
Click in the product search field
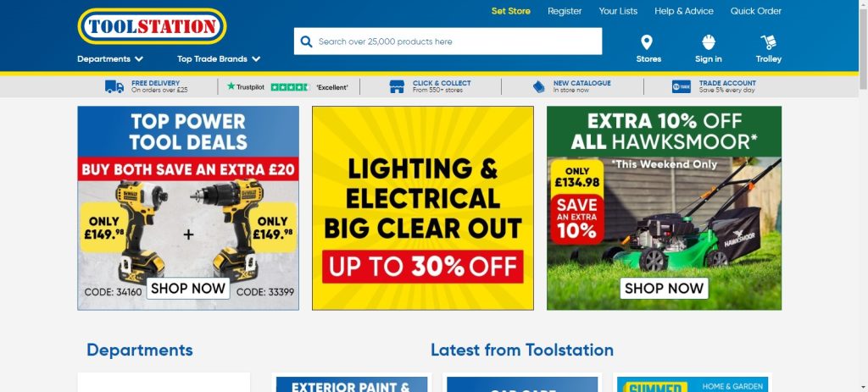(448, 41)
